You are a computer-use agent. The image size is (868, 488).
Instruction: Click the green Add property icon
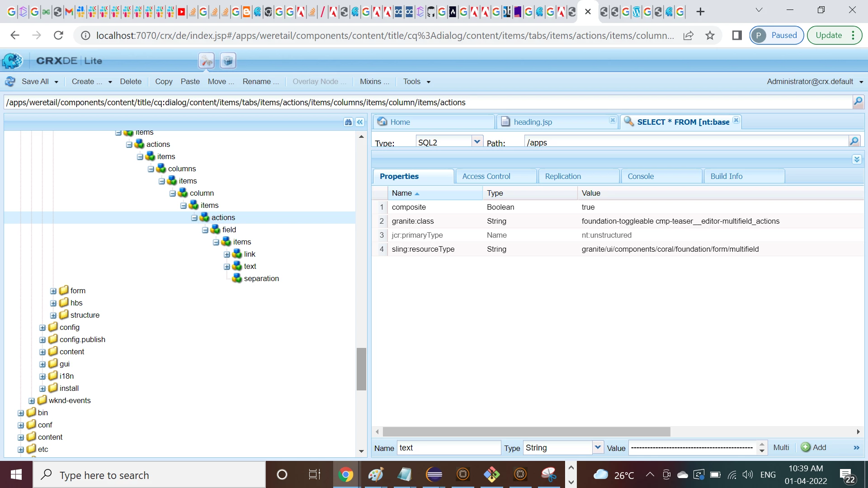pos(806,447)
